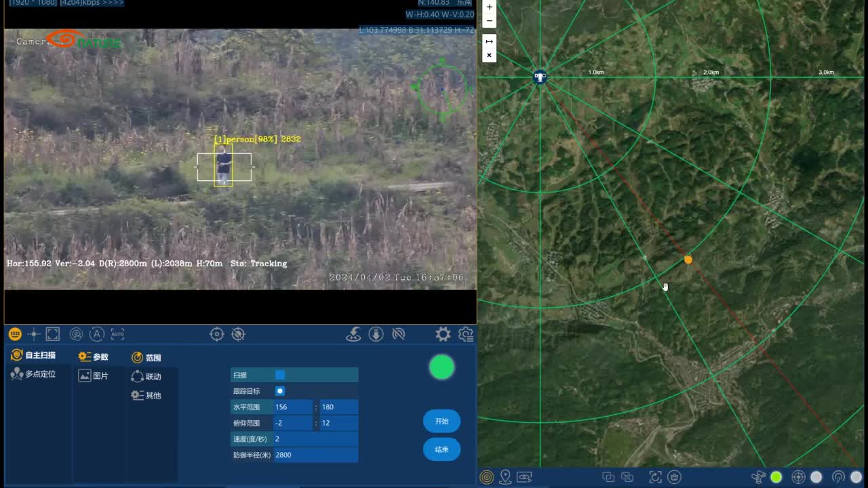Click the fullscreen frame icon
Viewport: 868px width, 488px height.
(53, 334)
